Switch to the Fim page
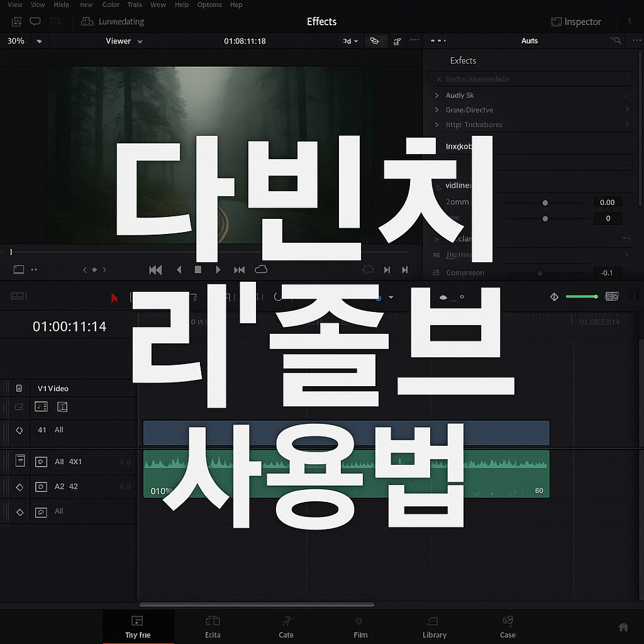Image resolution: width=644 pixels, height=644 pixels. pyautogui.click(x=360, y=627)
